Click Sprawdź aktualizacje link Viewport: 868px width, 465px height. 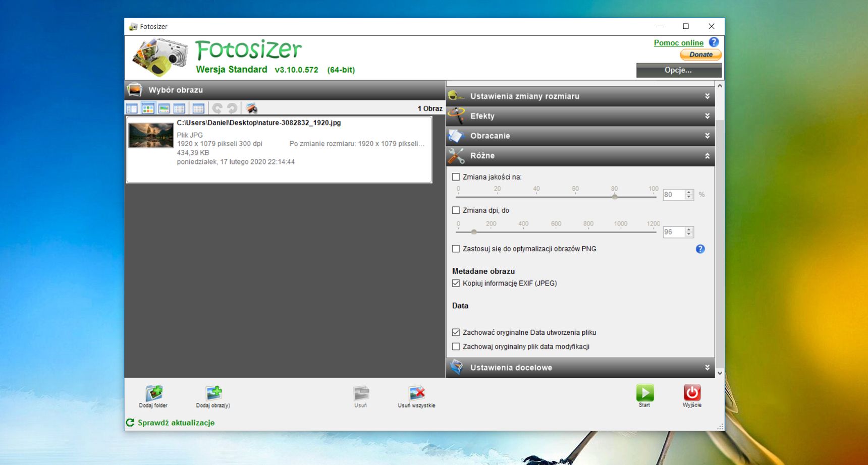(176, 423)
